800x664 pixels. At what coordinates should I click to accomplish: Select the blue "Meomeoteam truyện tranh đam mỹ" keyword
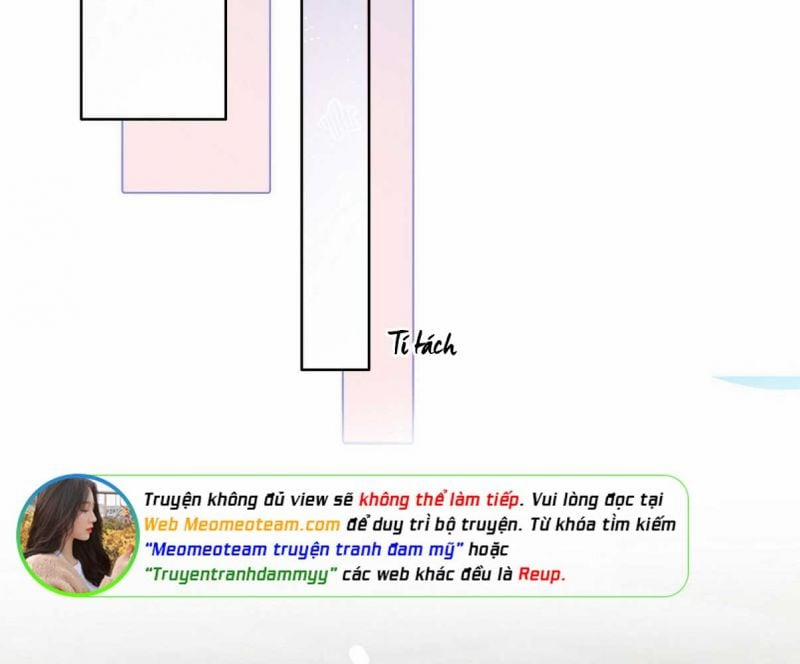point(304,550)
